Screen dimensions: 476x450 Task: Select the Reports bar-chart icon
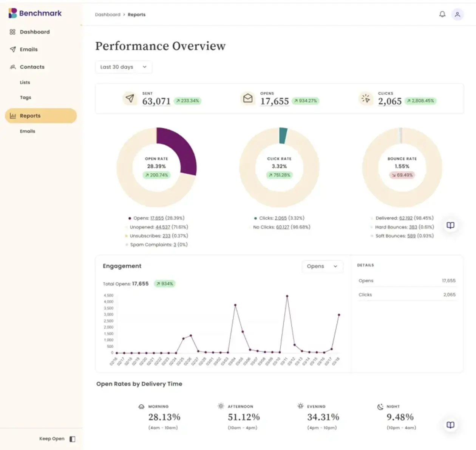coord(12,116)
